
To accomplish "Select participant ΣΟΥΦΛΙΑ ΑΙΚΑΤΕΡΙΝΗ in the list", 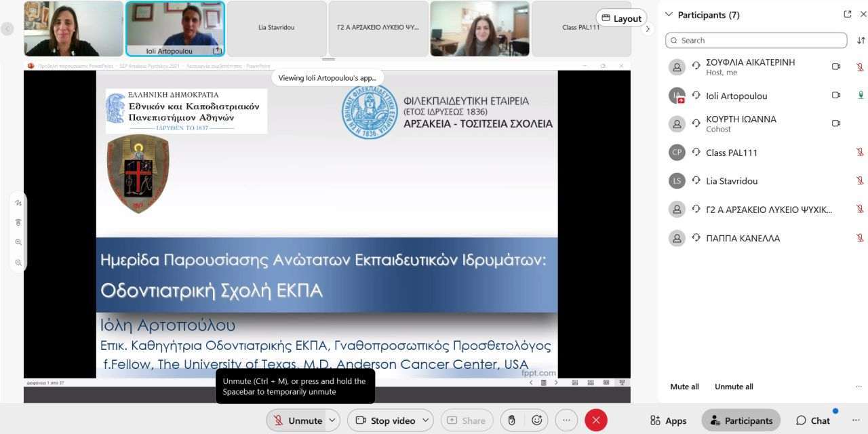I will point(764,66).
